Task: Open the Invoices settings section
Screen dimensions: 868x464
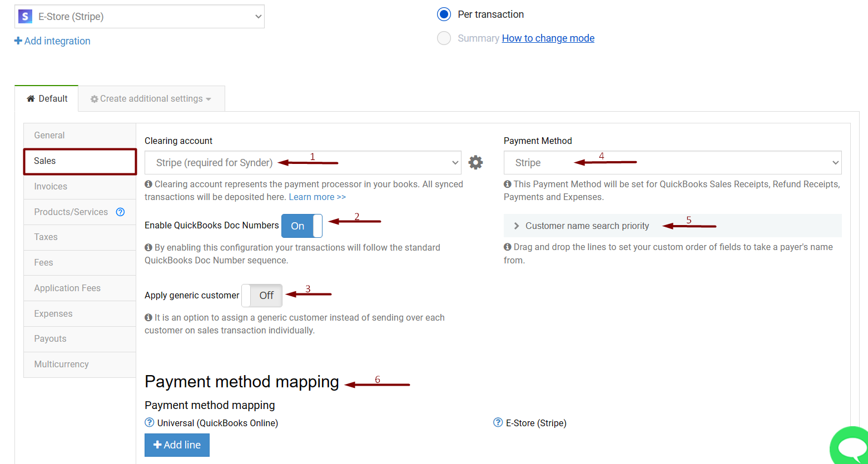Action: point(80,187)
